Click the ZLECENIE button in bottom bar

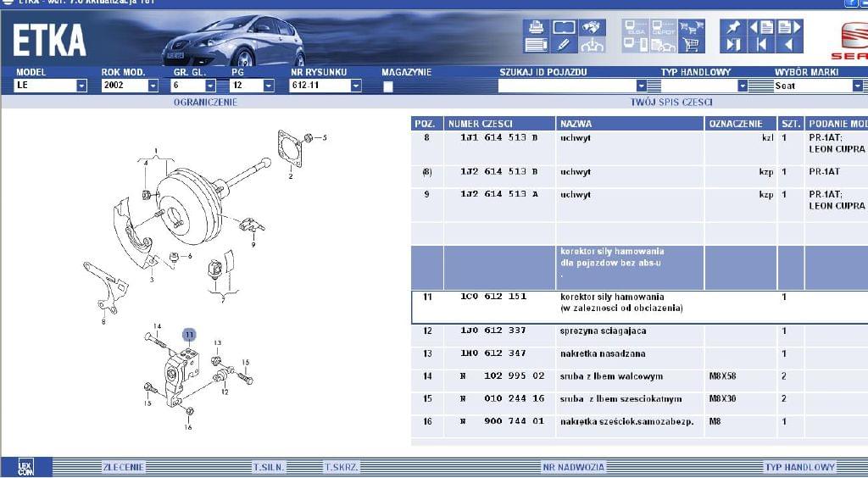pyautogui.click(x=124, y=467)
